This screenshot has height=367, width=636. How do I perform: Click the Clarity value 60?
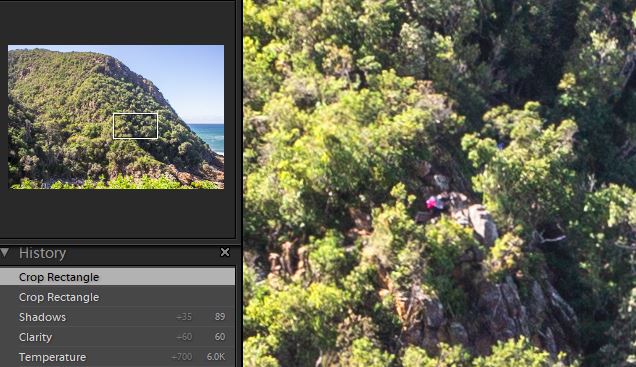(x=220, y=337)
